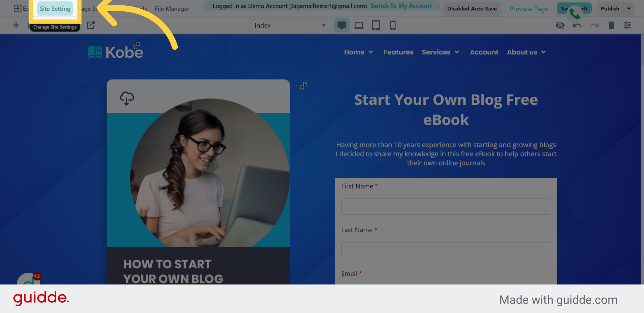Expand the Publish dropdown arrow
The width and height of the screenshot is (644, 313).
coord(629,9)
